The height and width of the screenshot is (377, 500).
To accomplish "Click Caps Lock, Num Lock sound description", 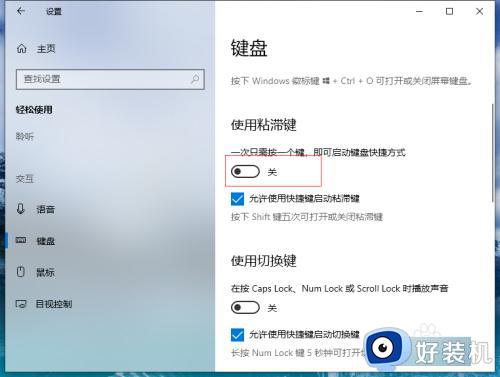I will pyautogui.click(x=340, y=288).
